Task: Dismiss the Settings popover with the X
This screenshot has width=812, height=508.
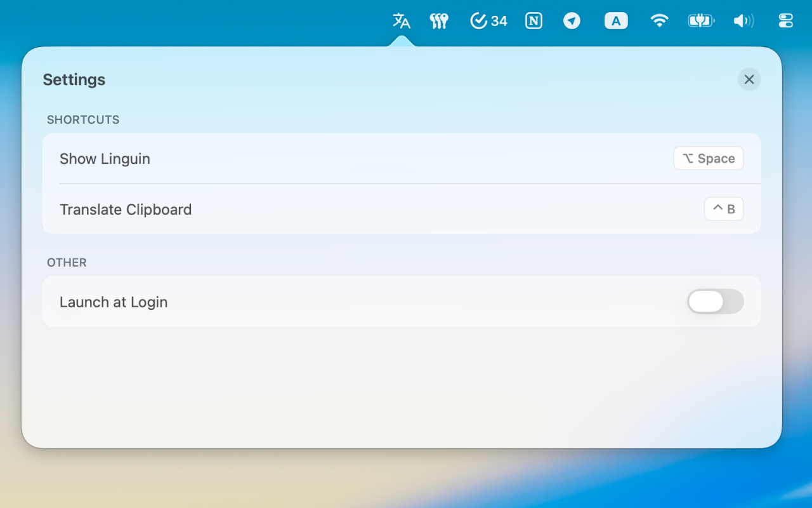Action: pos(749,79)
